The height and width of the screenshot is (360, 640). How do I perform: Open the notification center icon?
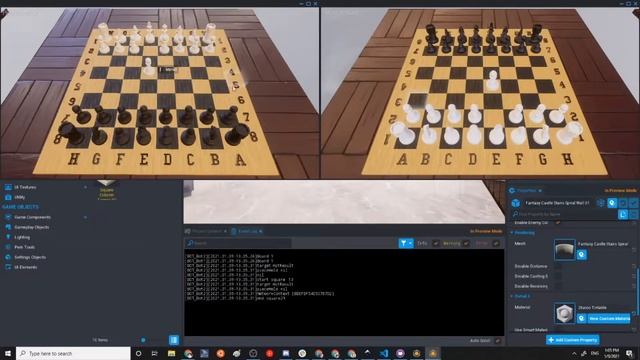click(629, 353)
